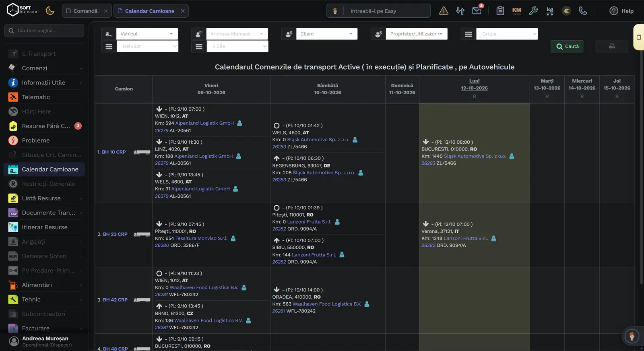Image resolution: width=644 pixels, height=351 pixels.
Task: Click the Caută search button
Action: [567, 46]
